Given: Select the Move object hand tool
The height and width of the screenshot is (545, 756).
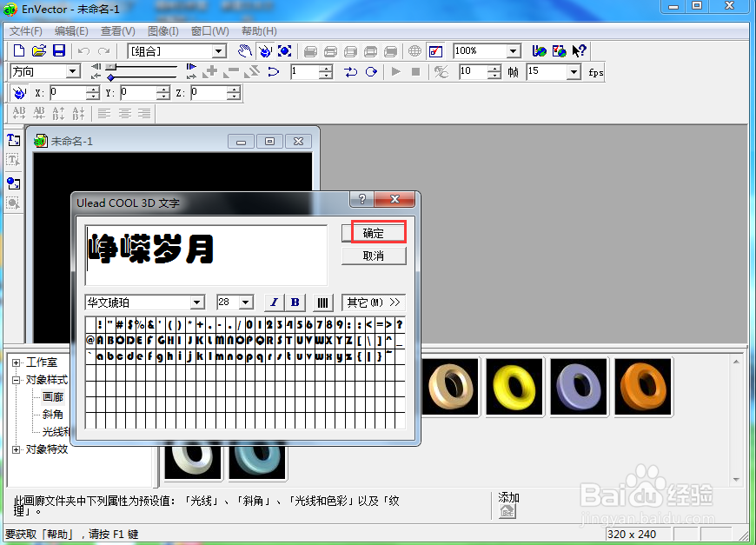Looking at the screenshot, I should click(245, 50).
